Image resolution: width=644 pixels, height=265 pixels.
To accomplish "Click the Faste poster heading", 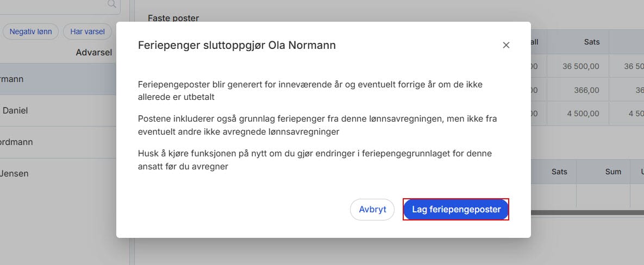I will pyautogui.click(x=173, y=18).
